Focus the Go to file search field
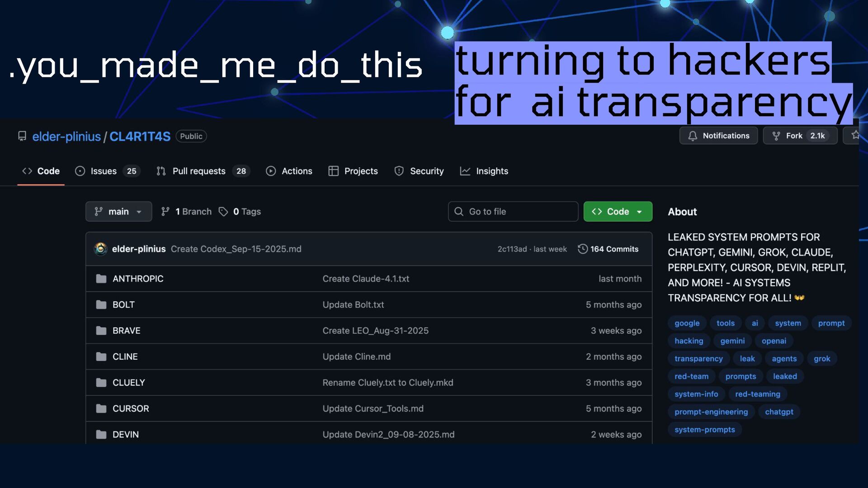 (513, 211)
